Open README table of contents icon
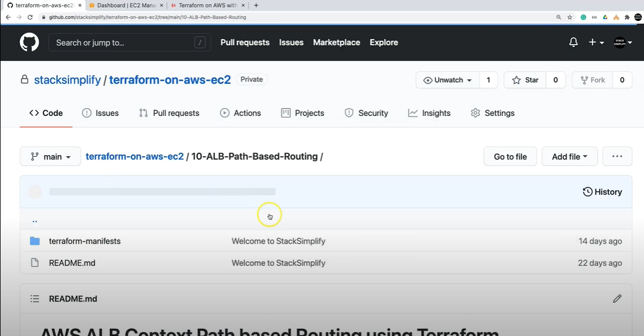 coord(35,299)
